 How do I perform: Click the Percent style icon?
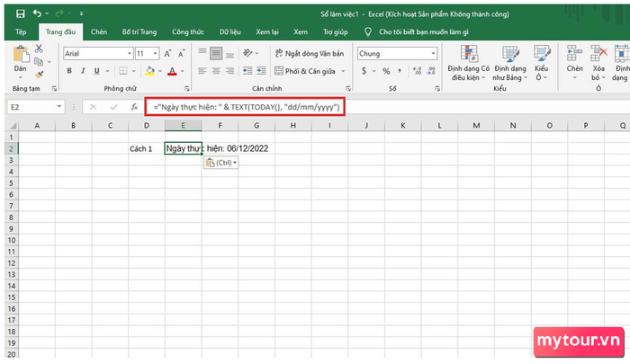[386, 71]
